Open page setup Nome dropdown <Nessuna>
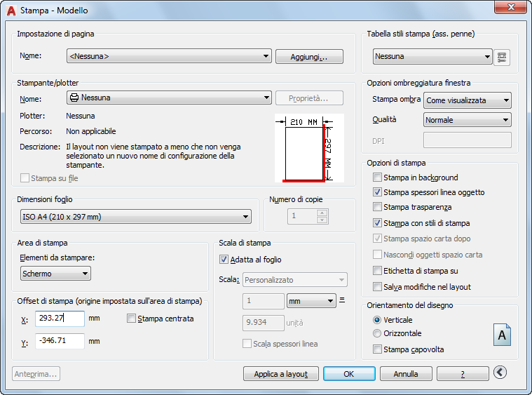Viewport: 532px width, 395px height. pos(169,56)
